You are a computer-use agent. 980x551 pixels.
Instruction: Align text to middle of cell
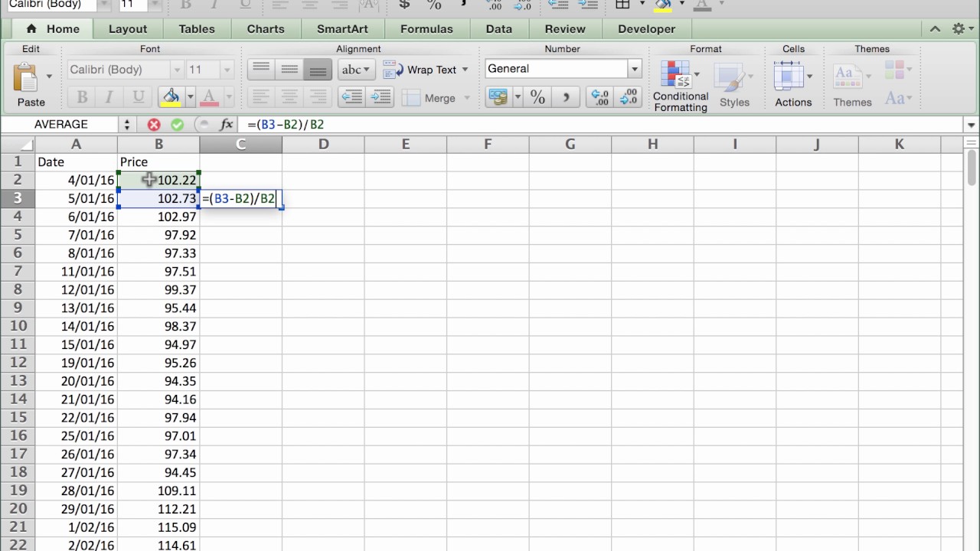click(289, 70)
